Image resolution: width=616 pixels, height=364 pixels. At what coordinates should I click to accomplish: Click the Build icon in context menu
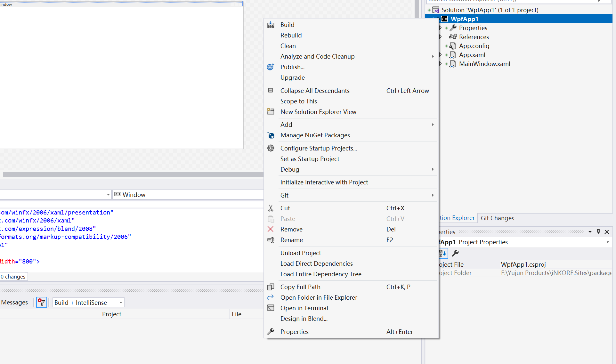(271, 25)
